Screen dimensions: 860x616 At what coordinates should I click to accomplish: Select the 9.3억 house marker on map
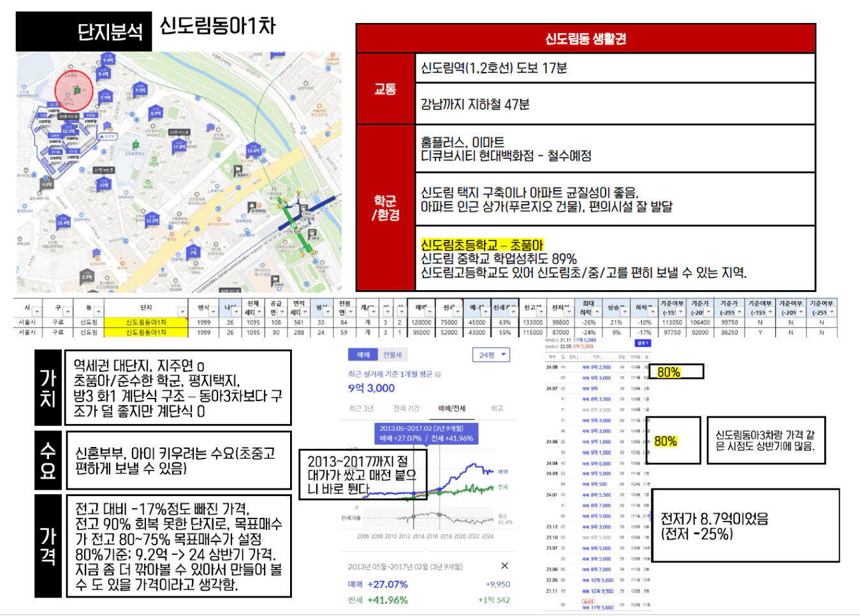pyautogui.click(x=140, y=89)
